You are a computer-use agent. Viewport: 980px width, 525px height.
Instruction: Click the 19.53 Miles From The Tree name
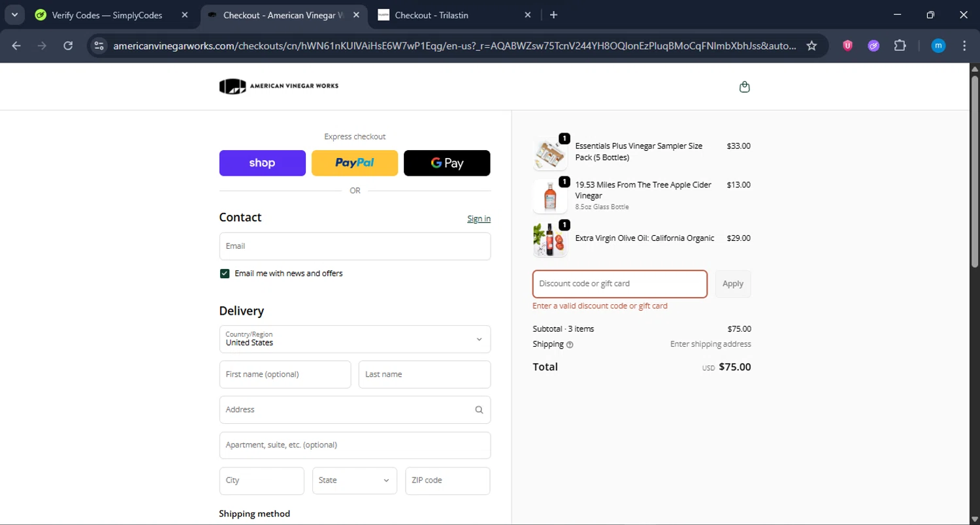(x=644, y=190)
